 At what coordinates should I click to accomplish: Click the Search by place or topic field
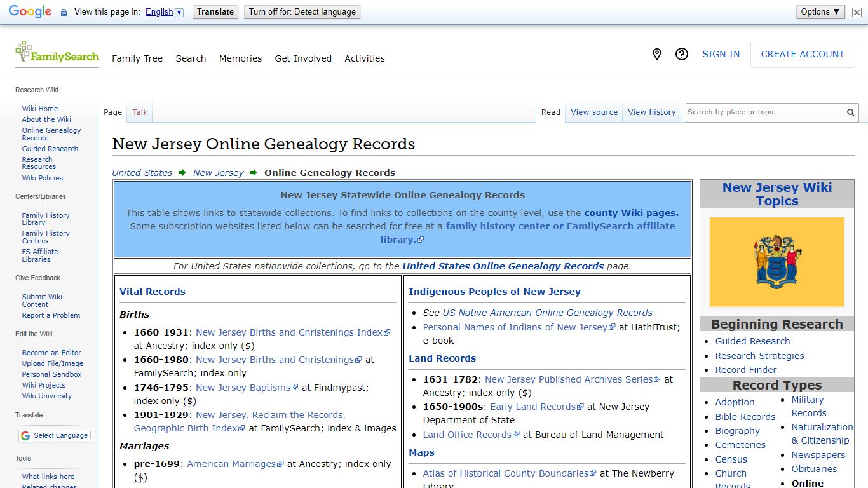pos(765,112)
